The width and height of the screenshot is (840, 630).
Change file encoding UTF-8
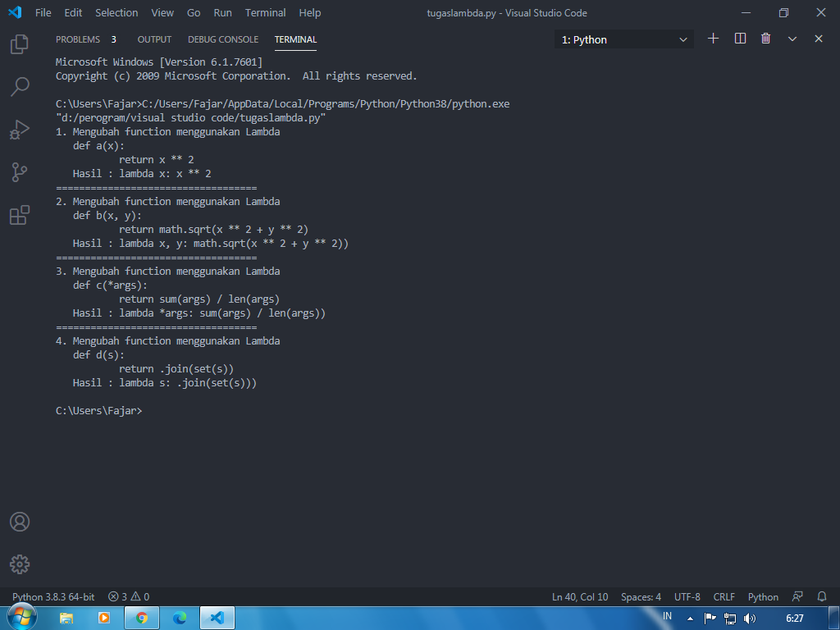point(687,597)
